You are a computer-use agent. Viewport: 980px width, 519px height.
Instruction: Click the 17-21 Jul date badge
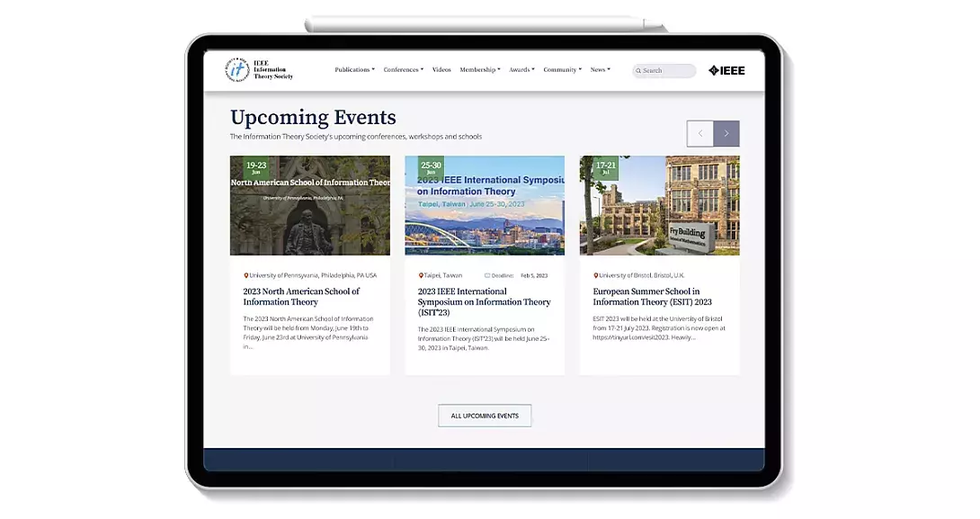(x=605, y=167)
